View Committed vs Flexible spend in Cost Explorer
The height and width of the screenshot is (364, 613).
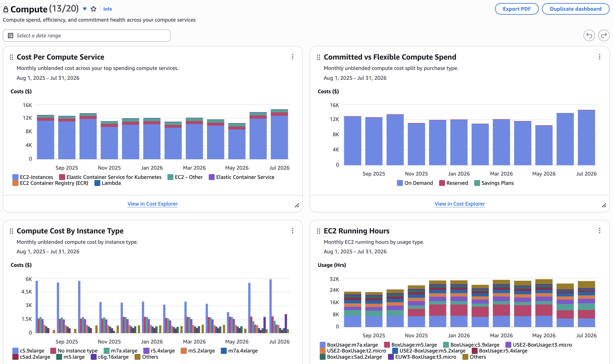(460, 204)
